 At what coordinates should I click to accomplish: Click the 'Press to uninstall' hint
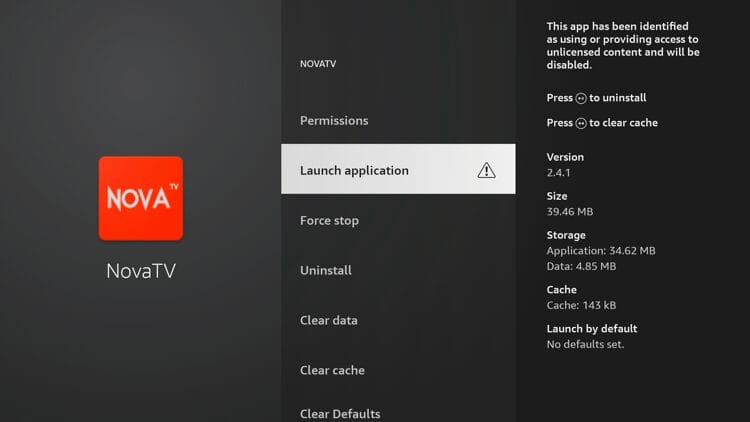[x=596, y=98]
